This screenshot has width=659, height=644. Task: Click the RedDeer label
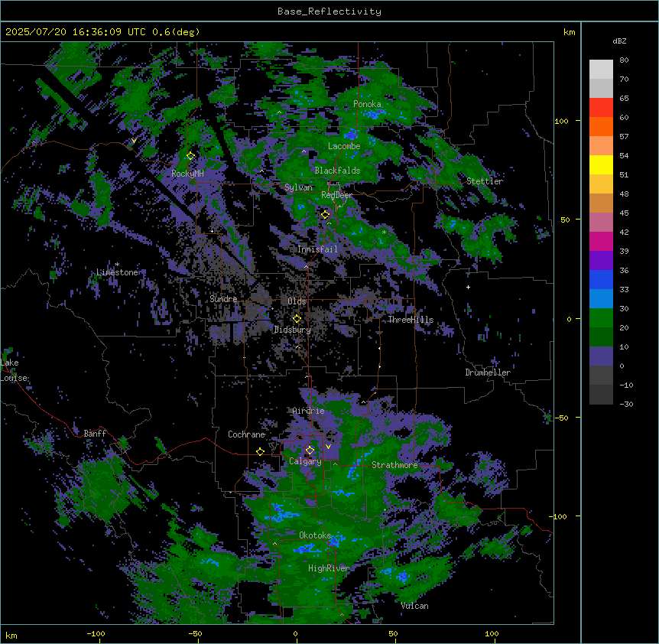click(336, 195)
